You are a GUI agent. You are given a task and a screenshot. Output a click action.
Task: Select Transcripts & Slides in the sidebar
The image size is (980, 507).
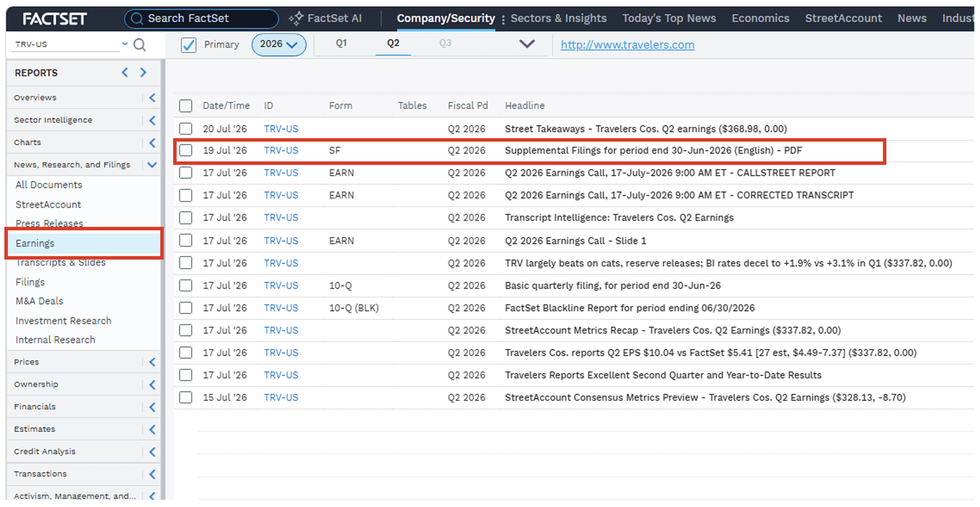coord(61,263)
